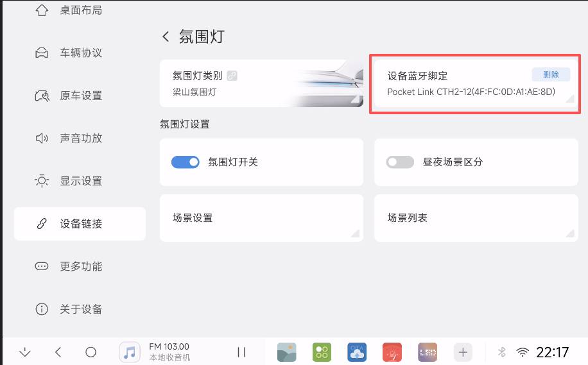Tap the home circle in the bottom bar
Viewport: 588px width, 365px height.
[91, 352]
